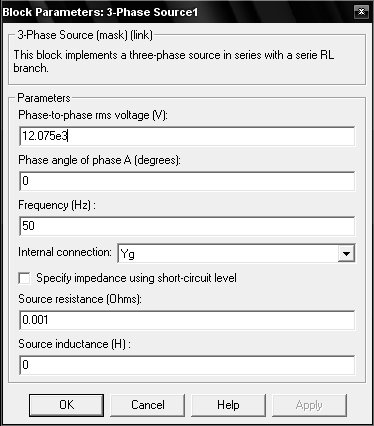Click the title bar 'Block Parameters: 3-Phase Source1'

101,12
